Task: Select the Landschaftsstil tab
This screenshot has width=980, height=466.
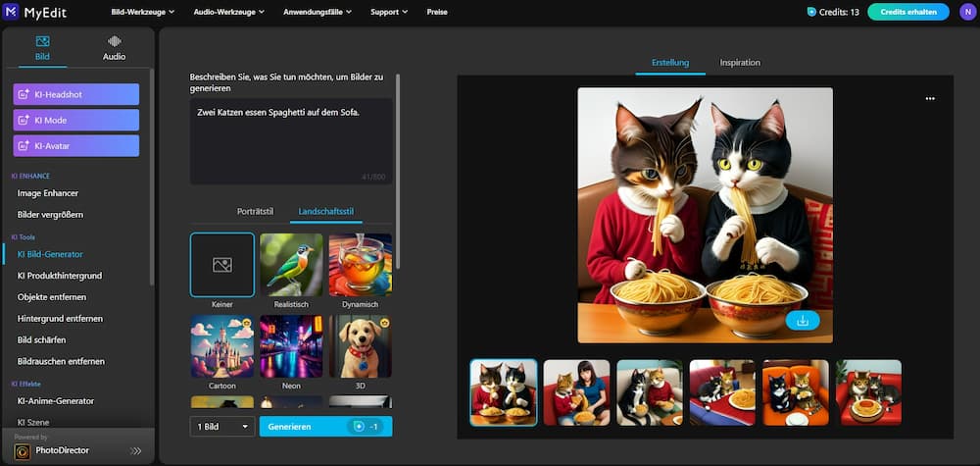Action: pos(326,212)
